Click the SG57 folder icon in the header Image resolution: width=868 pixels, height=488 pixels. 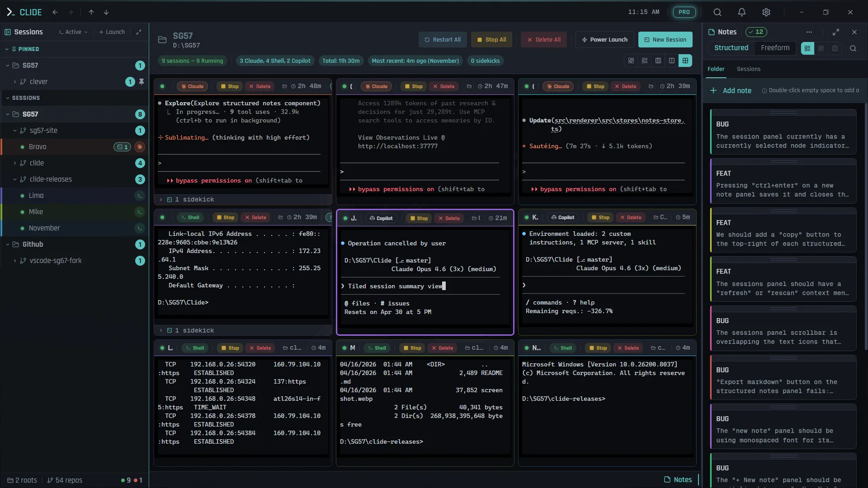tap(162, 40)
